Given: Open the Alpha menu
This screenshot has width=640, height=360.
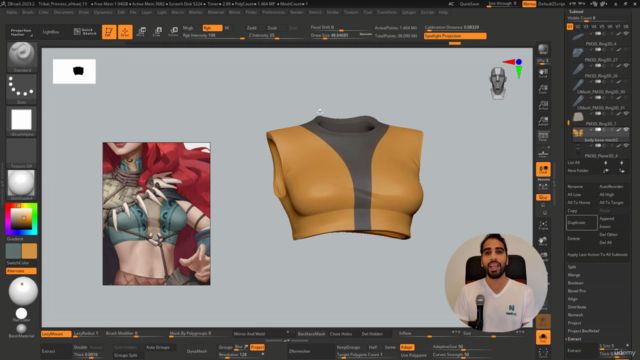Looking at the screenshot, I should (11, 12).
